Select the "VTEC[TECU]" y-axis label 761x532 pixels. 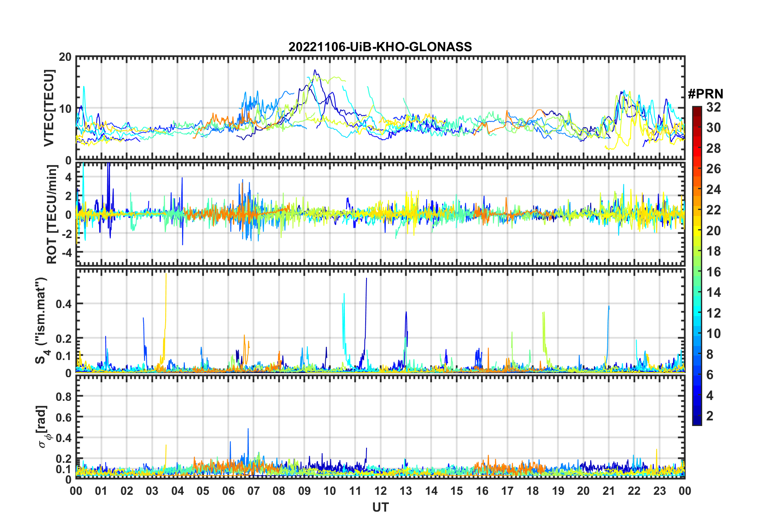49,108
